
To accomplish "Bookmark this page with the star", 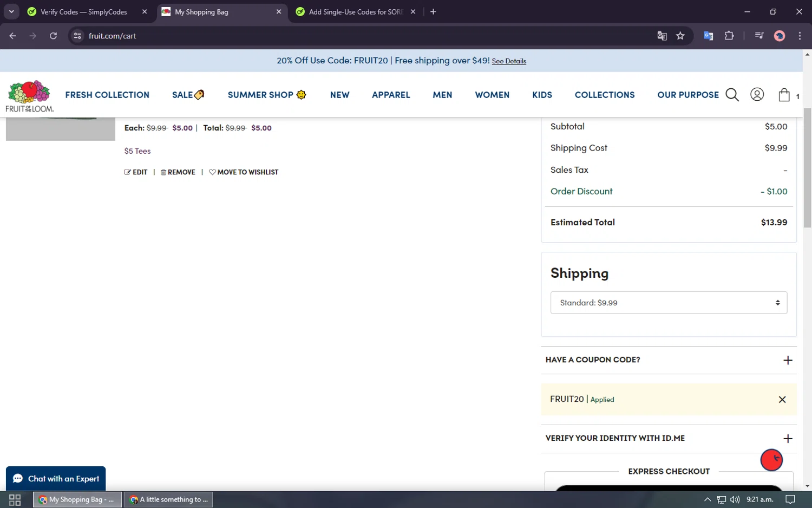I will tap(680, 36).
